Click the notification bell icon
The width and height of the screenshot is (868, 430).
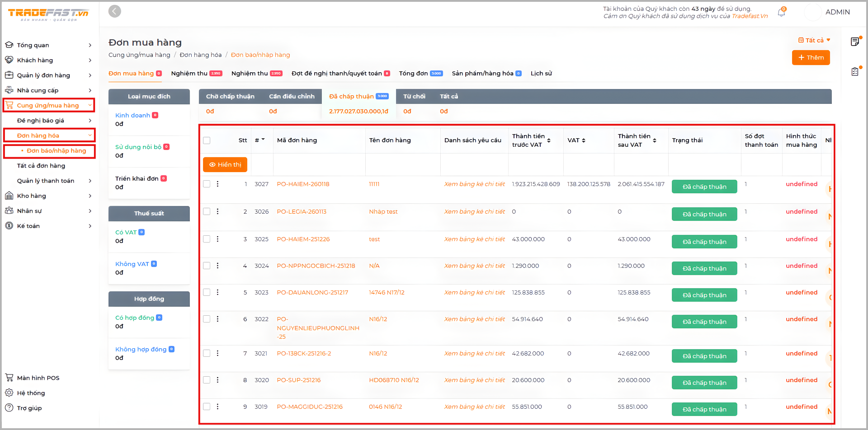781,13
